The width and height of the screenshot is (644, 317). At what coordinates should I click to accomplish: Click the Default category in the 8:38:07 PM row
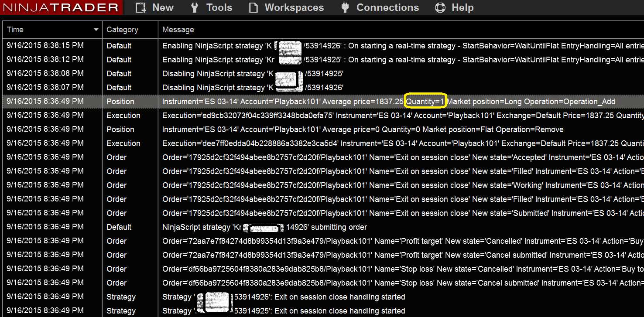coord(119,88)
